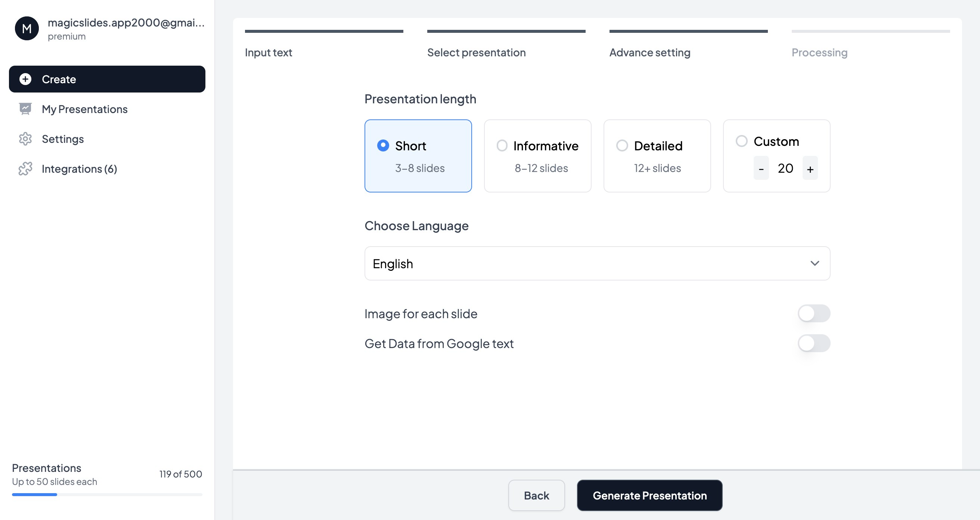Viewport: 980px width, 520px height.
Task: Go to the Select presentation step
Action: coord(476,53)
